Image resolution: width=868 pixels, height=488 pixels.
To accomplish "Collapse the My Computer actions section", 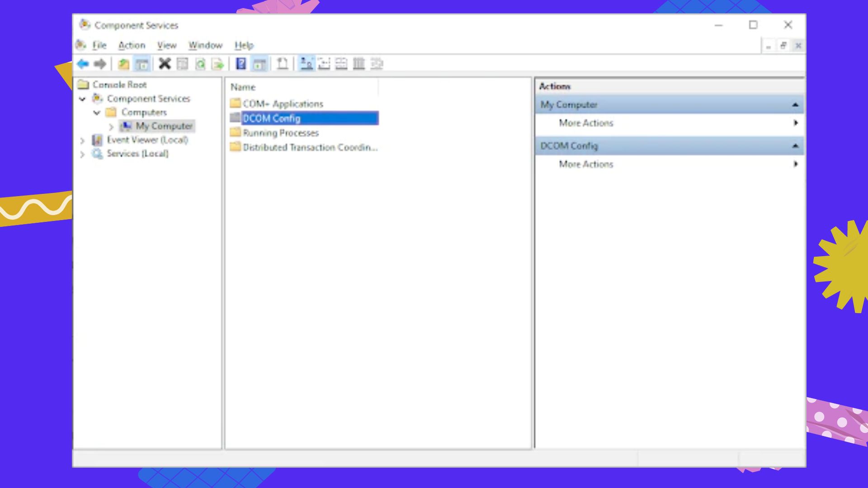I will point(795,105).
